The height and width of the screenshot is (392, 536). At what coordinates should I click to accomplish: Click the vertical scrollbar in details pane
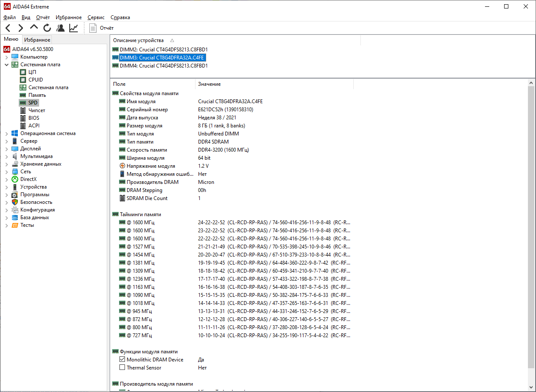(x=531, y=227)
